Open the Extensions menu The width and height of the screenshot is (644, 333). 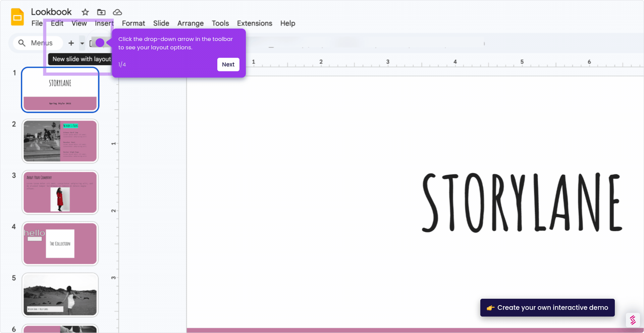255,23
